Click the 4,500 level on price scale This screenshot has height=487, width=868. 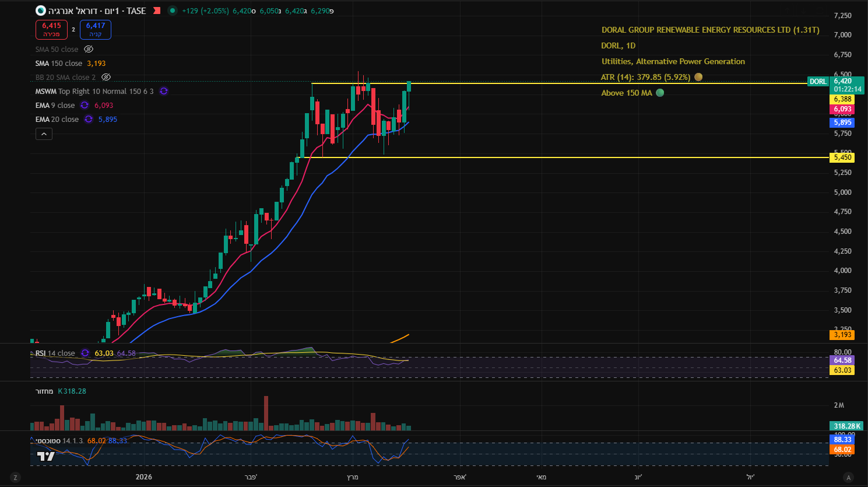tap(842, 232)
